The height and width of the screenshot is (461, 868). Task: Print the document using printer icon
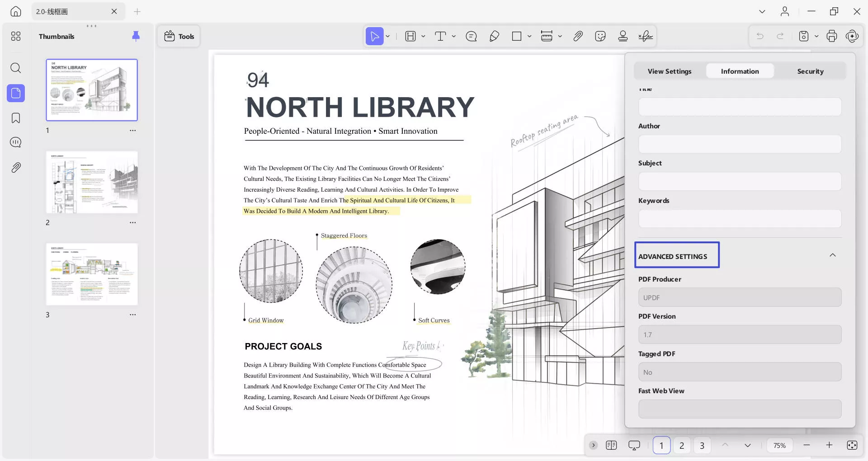pos(831,37)
